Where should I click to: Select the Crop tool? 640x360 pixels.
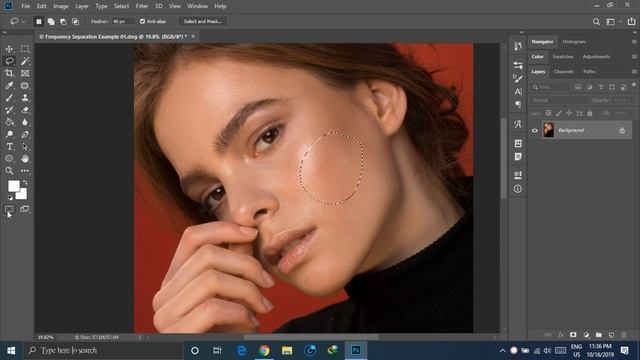9,73
